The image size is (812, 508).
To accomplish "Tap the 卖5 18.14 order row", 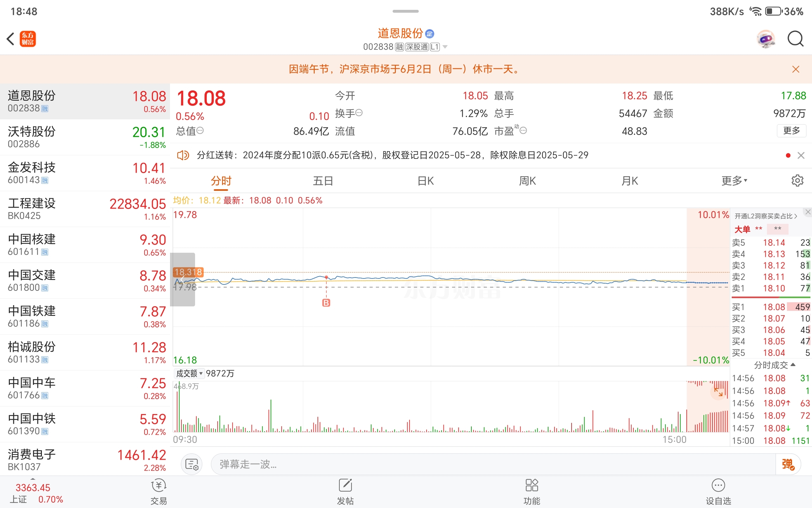I will click(x=771, y=243).
